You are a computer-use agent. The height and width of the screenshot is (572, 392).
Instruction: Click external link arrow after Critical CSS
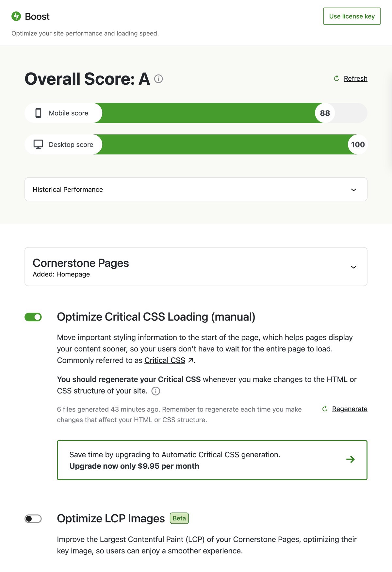coord(191,360)
